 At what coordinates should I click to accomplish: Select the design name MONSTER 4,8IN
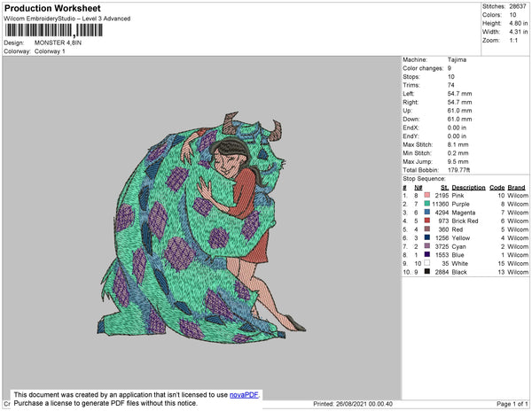point(58,43)
